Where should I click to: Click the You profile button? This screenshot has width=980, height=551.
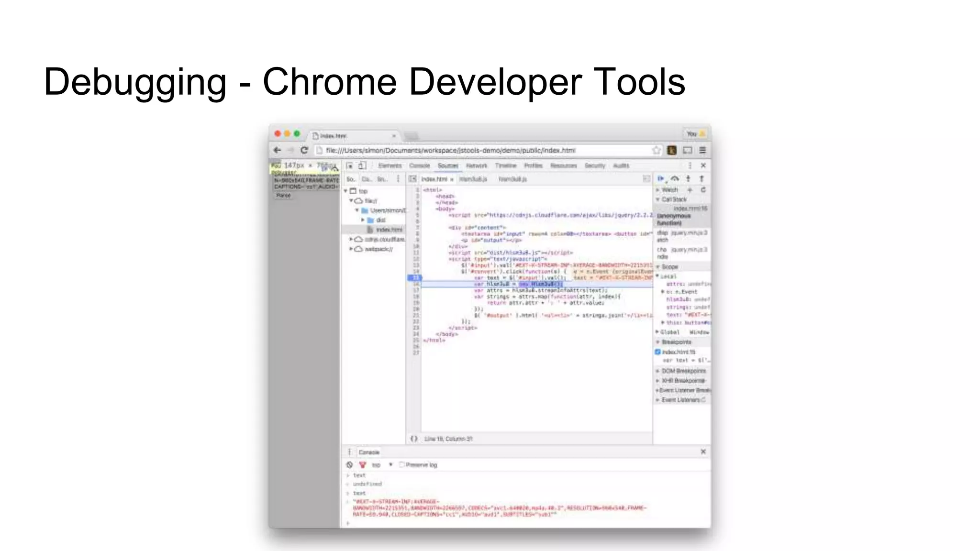695,134
